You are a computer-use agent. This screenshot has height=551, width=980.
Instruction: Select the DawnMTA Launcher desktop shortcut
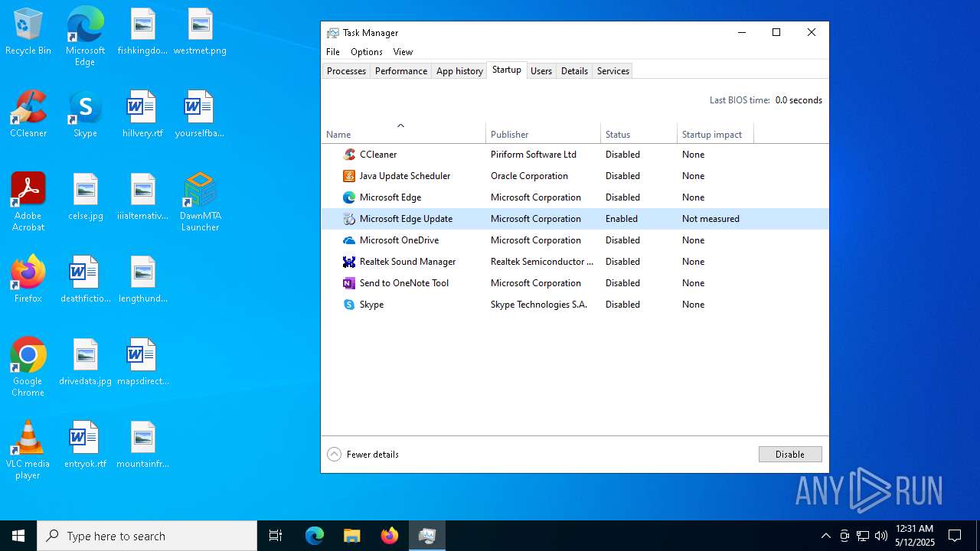(200, 202)
